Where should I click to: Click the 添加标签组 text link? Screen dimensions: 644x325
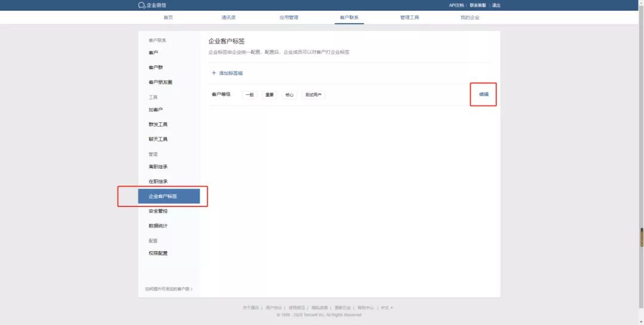click(231, 73)
